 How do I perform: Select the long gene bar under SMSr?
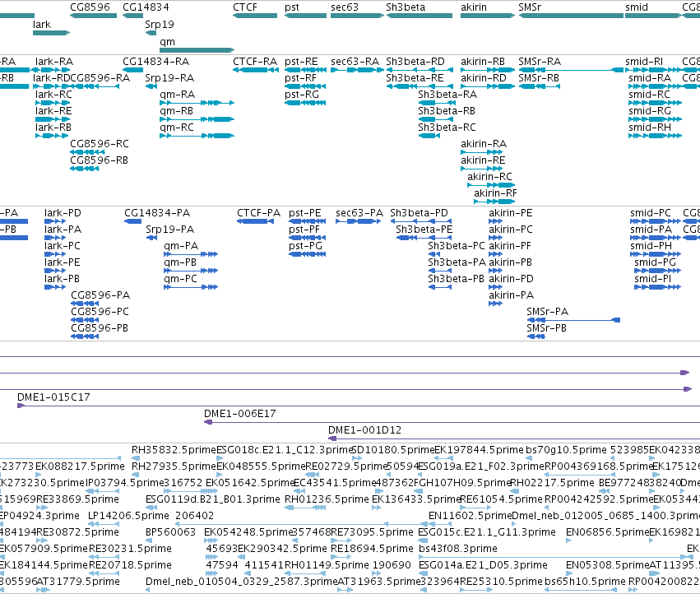pos(571,16)
